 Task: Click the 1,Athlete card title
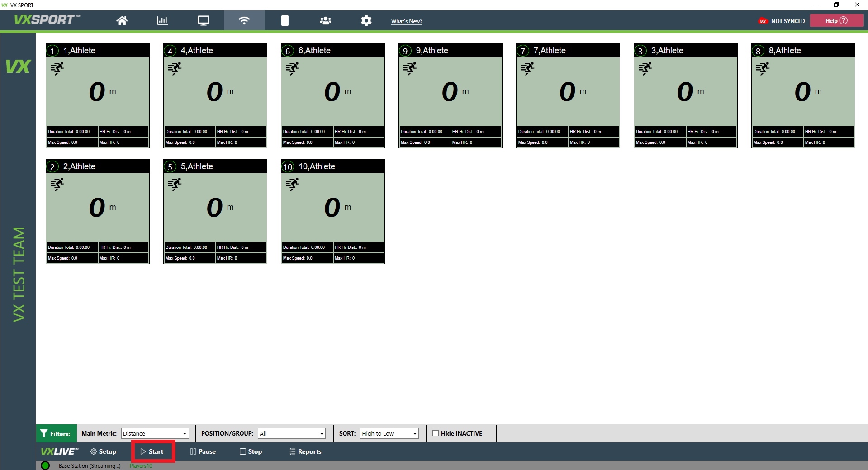(79, 51)
